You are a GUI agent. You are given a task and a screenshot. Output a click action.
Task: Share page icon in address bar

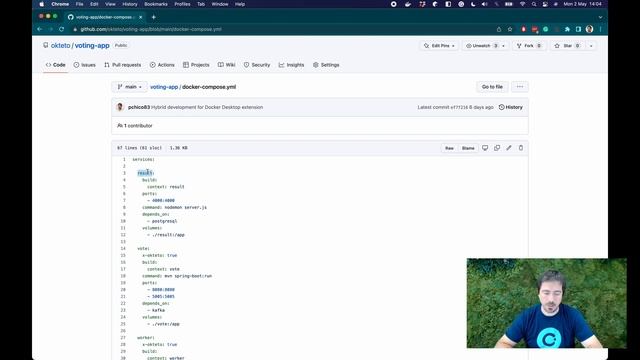tap(499, 29)
